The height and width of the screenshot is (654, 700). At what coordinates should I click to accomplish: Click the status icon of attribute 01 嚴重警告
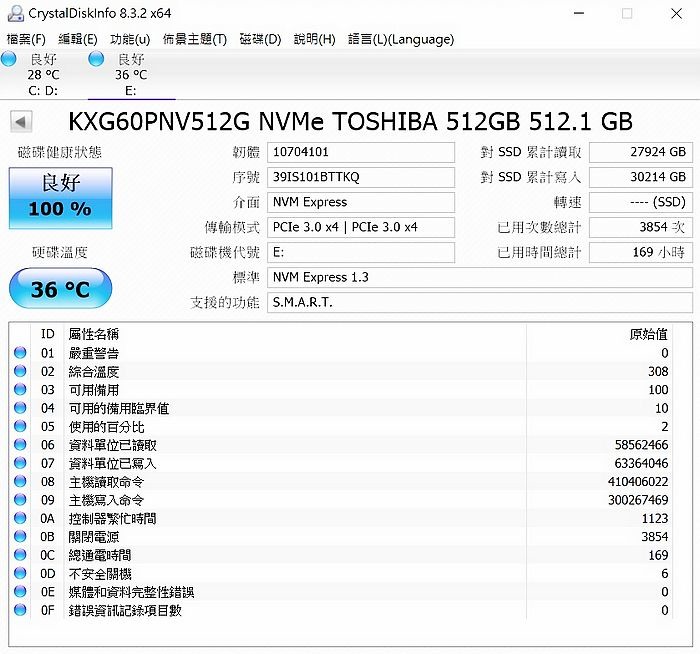pyautogui.click(x=20, y=353)
